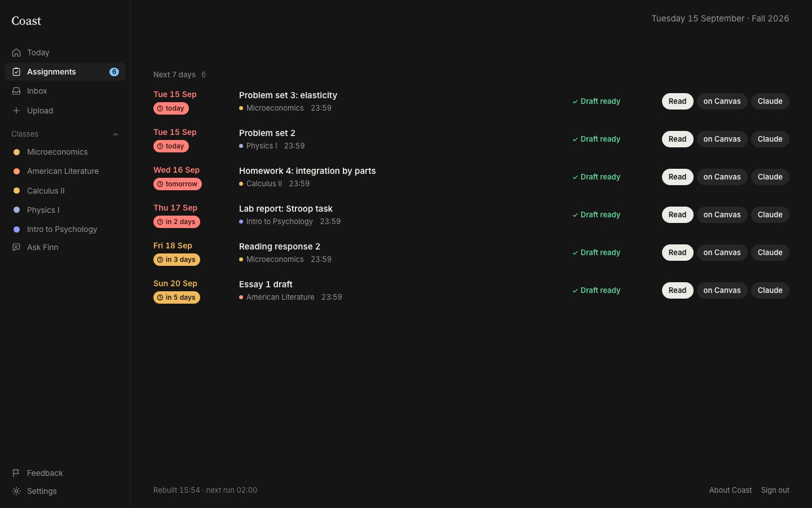Image resolution: width=812 pixels, height=508 pixels.
Task: Click the 'in 3 days' due badge
Action: (x=176, y=260)
